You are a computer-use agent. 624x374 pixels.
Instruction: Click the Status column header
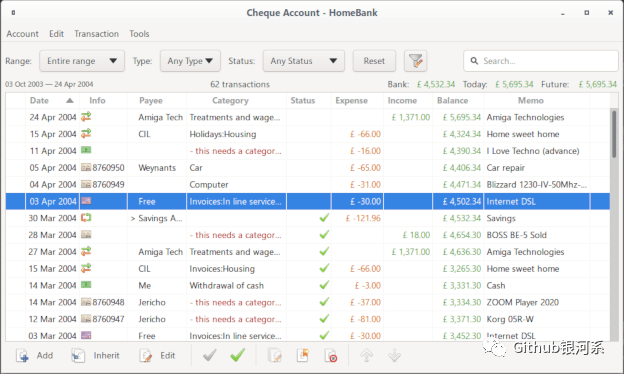(308, 101)
